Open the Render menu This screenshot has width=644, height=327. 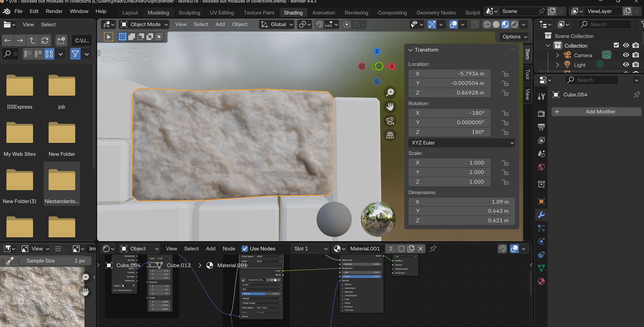54,11
